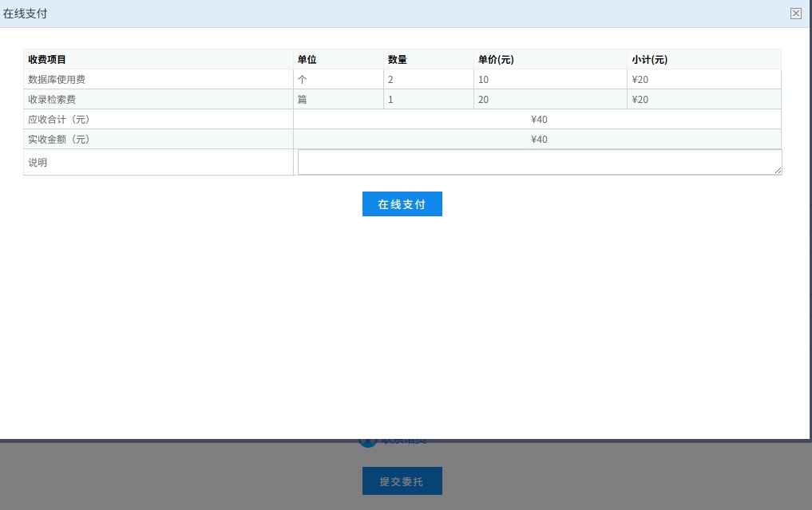The image size is (812, 510).
Task: Click the 收费项目 column header
Action: 47,60
